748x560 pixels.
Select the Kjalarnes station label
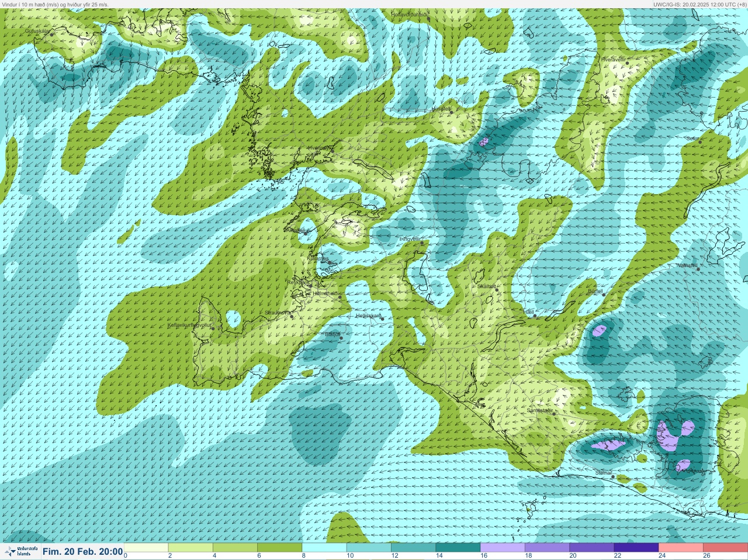pos(318,258)
